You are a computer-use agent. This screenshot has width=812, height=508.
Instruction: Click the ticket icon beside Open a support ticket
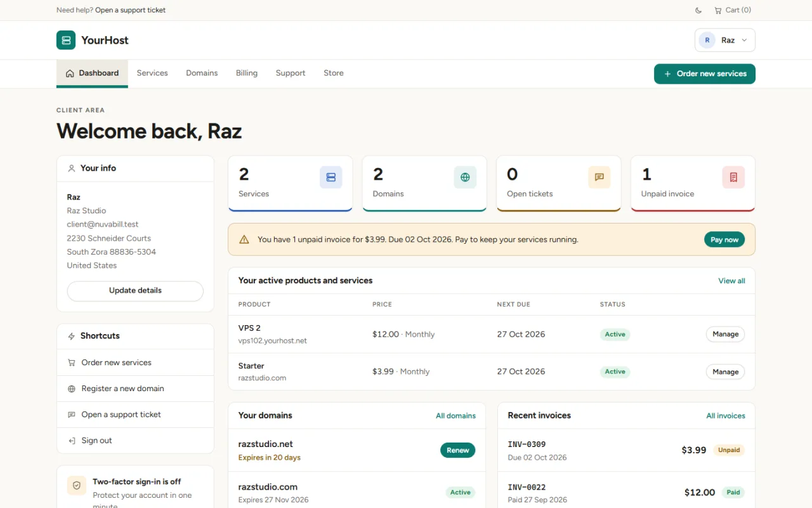click(72, 415)
